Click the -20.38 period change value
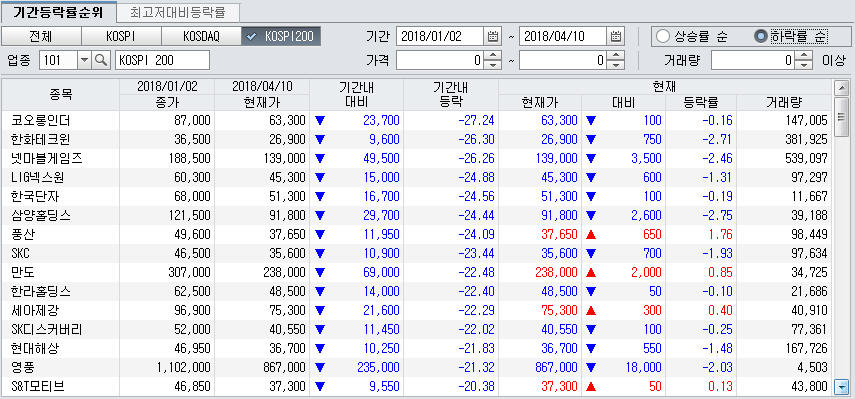 click(476, 386)
